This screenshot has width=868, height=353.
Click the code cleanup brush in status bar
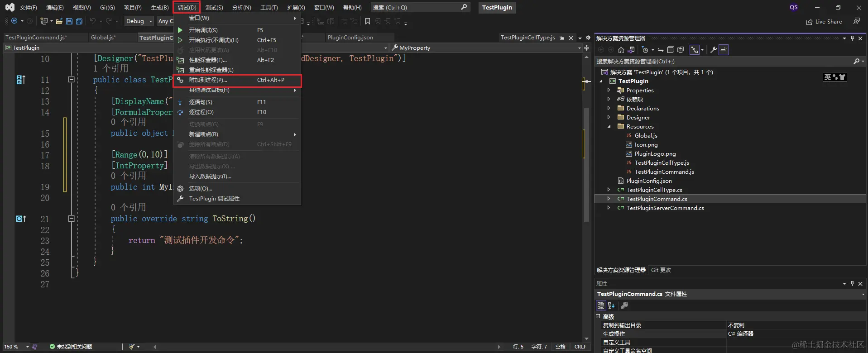tap(132, 347)
